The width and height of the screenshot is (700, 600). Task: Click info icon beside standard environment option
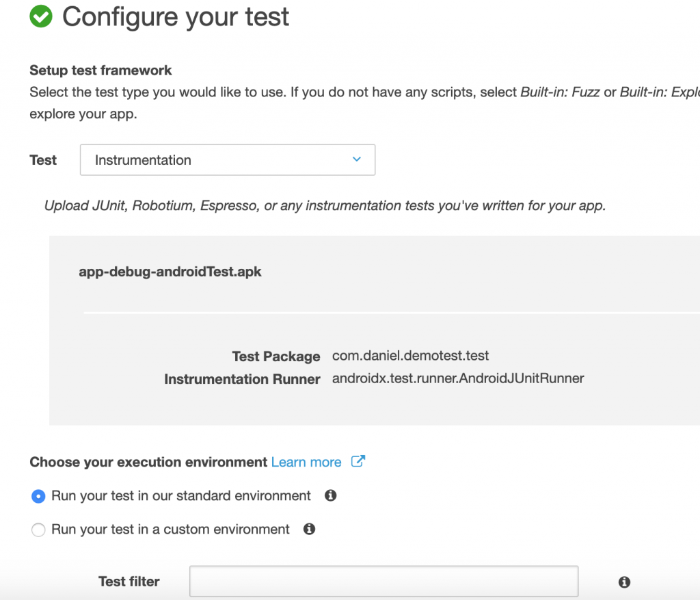(331, 495)
